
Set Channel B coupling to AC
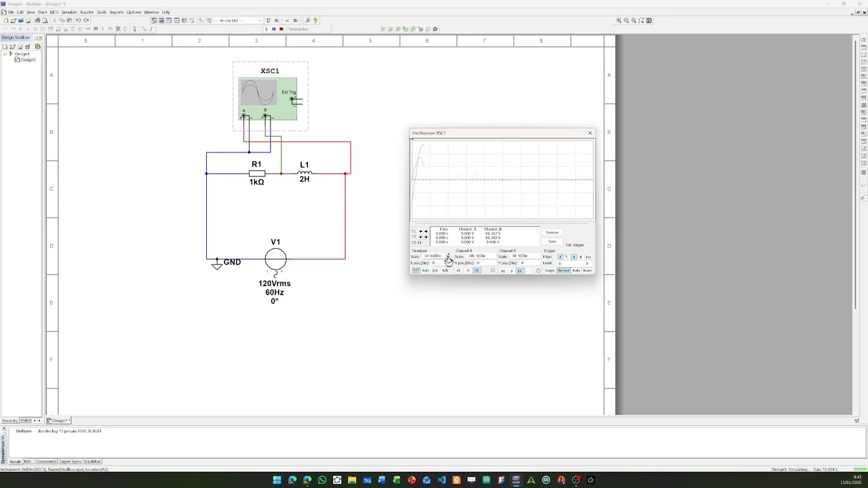click(503, 271)
